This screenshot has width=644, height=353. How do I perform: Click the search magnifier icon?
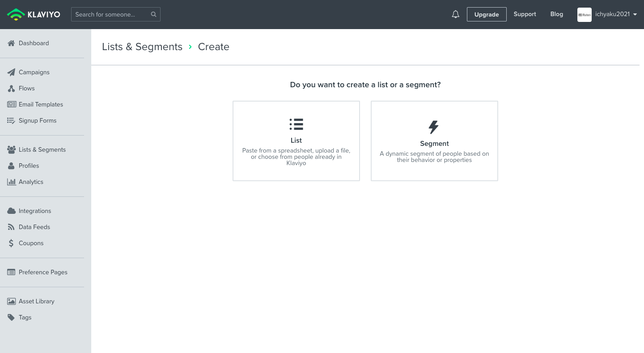[153, 14]
